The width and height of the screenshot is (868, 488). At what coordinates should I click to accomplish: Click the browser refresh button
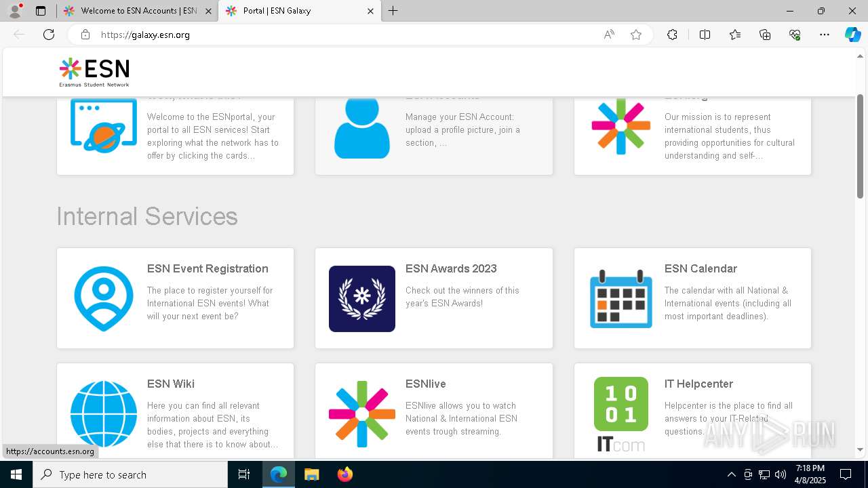click(49, 35)
